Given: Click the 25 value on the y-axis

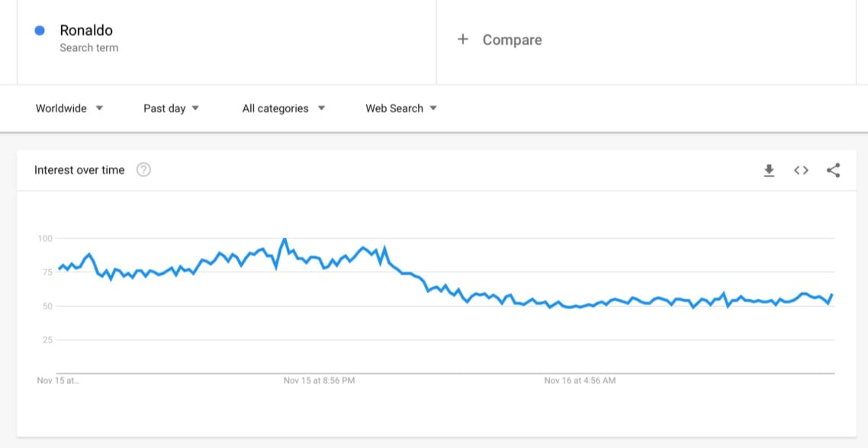Looking at the screenshot, I should 47,340.
